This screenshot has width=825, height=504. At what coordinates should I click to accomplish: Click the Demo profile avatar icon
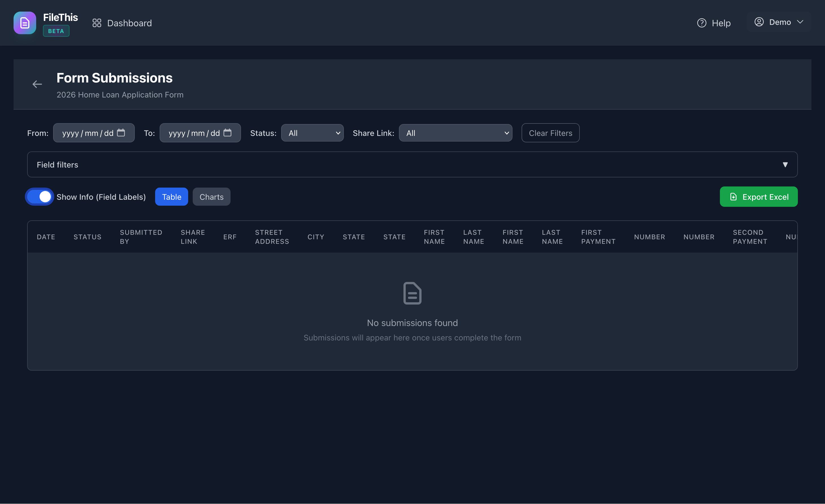pos(759,22)
